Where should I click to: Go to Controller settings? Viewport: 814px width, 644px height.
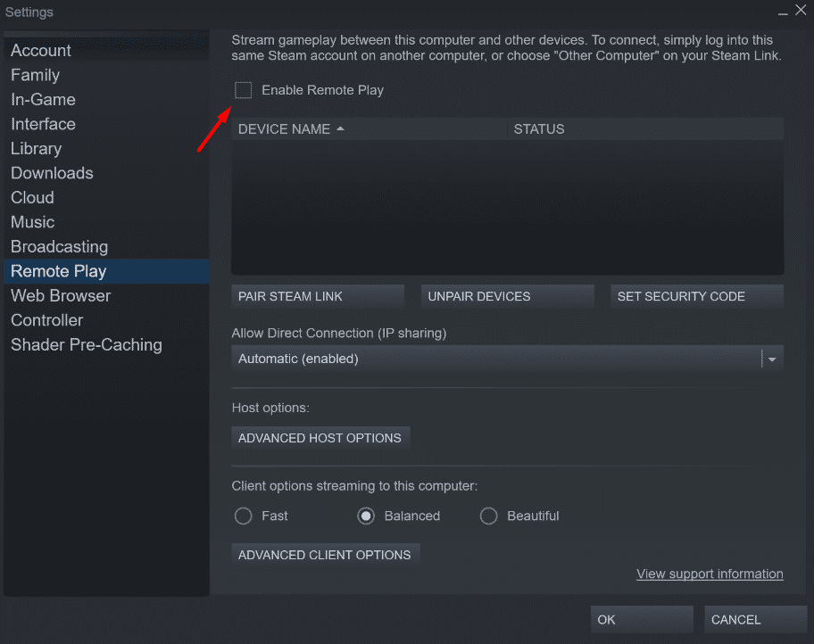click(x=106, y=320)
